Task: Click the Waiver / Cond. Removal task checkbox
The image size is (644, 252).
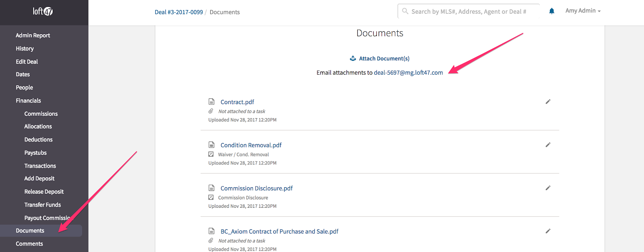Action: pos(211,154)
